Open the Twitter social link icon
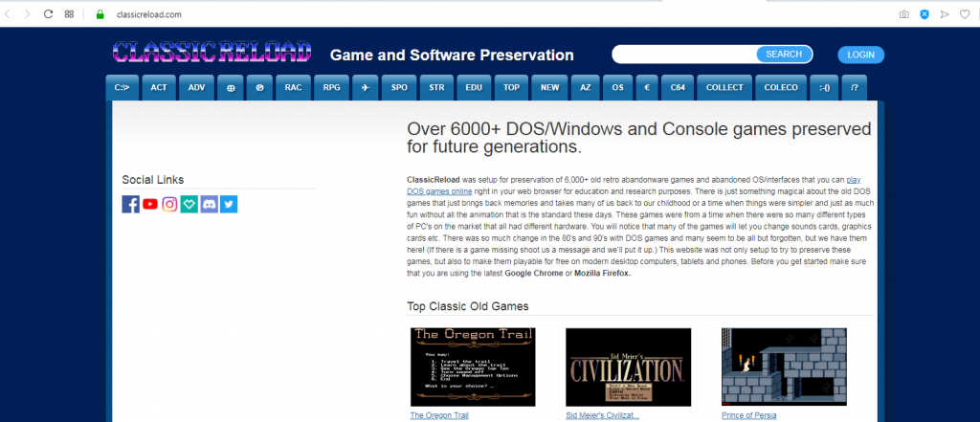980x422 pixels. coord(229,205)
